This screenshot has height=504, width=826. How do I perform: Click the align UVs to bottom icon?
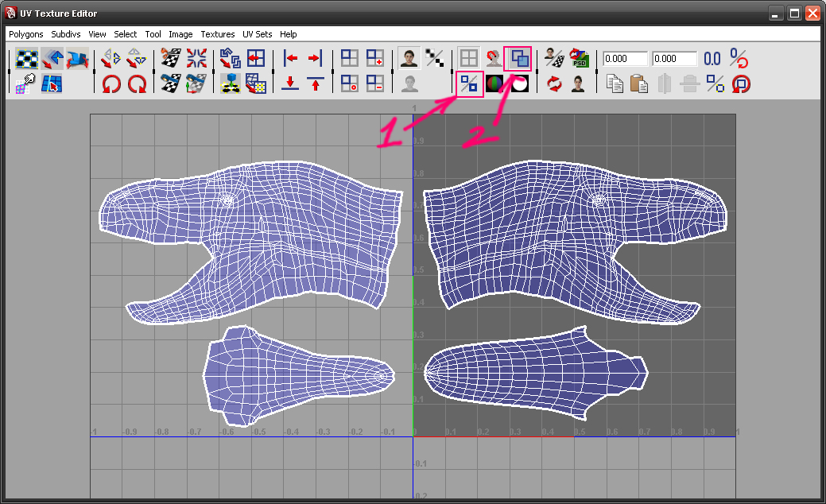(x=290, y=83)
